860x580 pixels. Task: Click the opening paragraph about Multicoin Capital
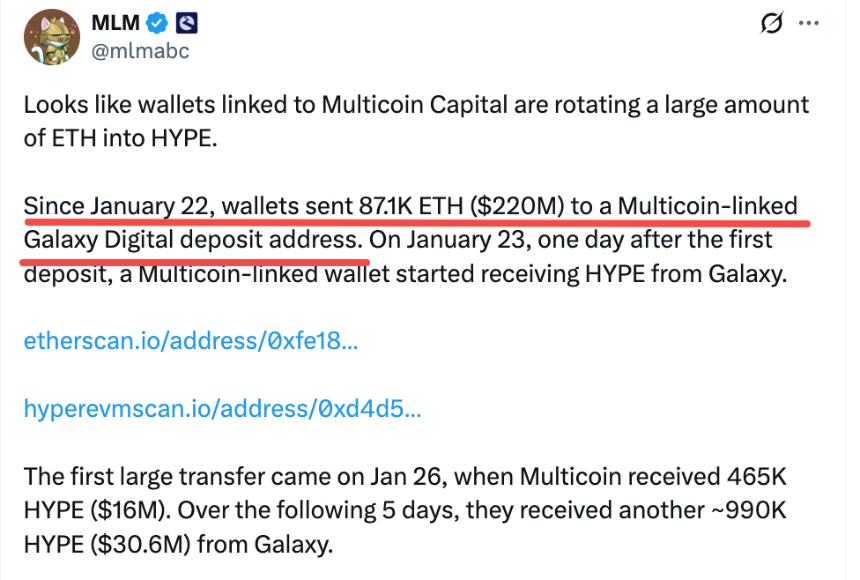(x=415, y=105)
